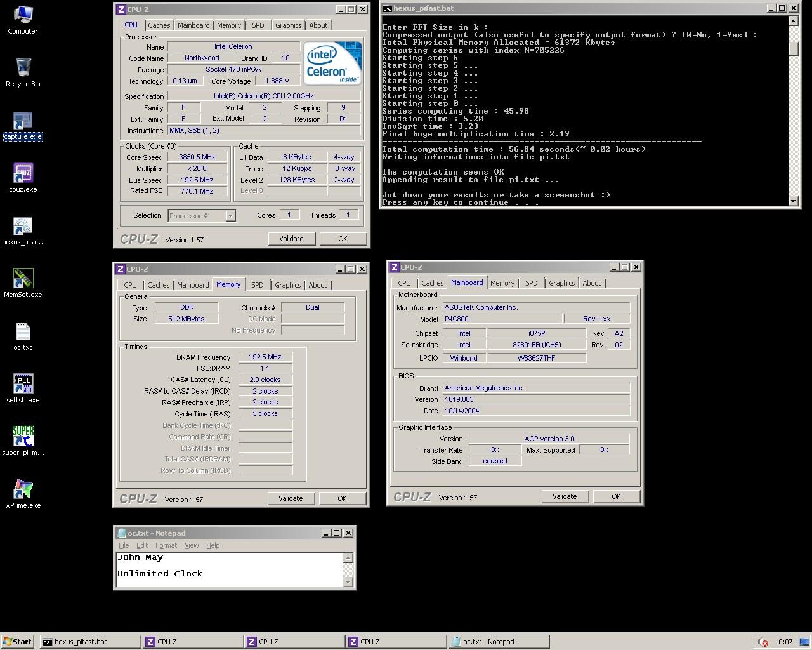The height and width of the screenshot is (650, 812).
Task: Click OK in the Mainboard tab window
Action: click(x=616, y=496)
